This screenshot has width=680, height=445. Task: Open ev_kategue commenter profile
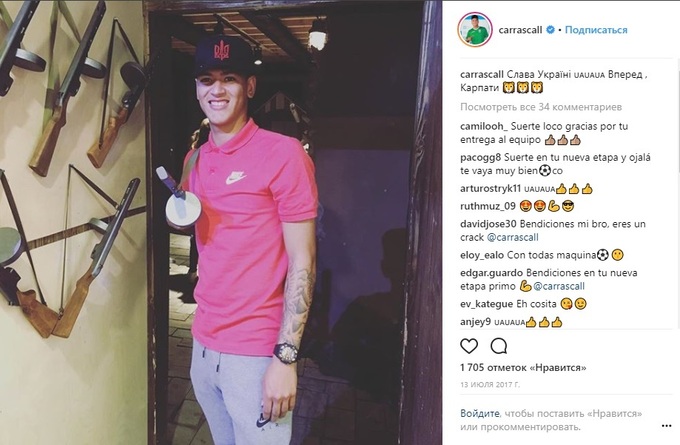(487, 304)
